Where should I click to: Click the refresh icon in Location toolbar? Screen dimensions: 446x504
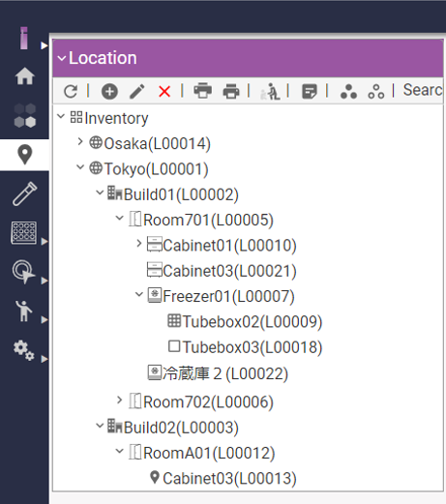point(71,91)
